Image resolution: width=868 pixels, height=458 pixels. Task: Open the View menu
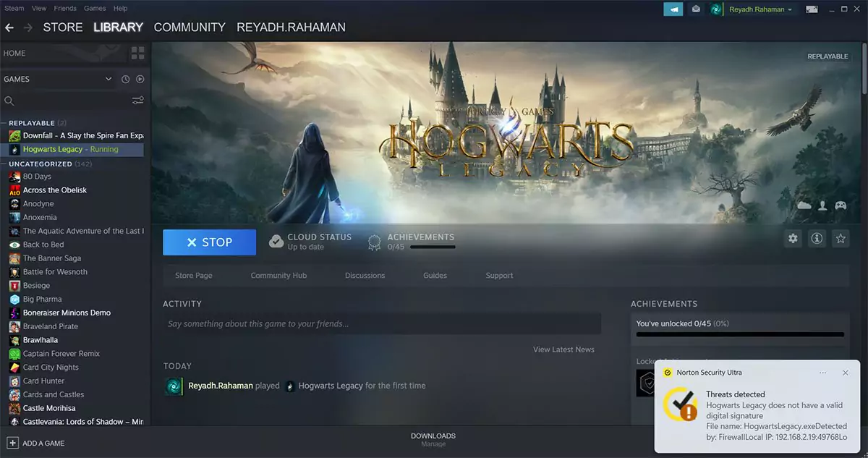[39, 8]
